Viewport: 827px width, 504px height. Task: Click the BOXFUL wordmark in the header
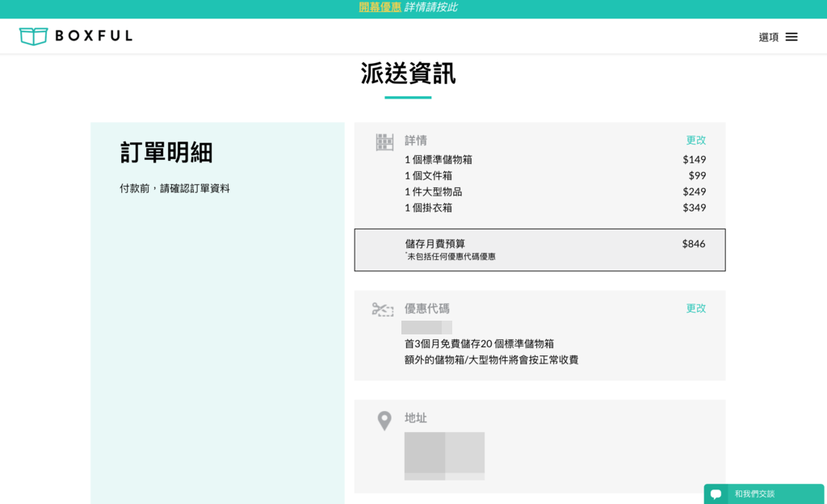point(92,36)
